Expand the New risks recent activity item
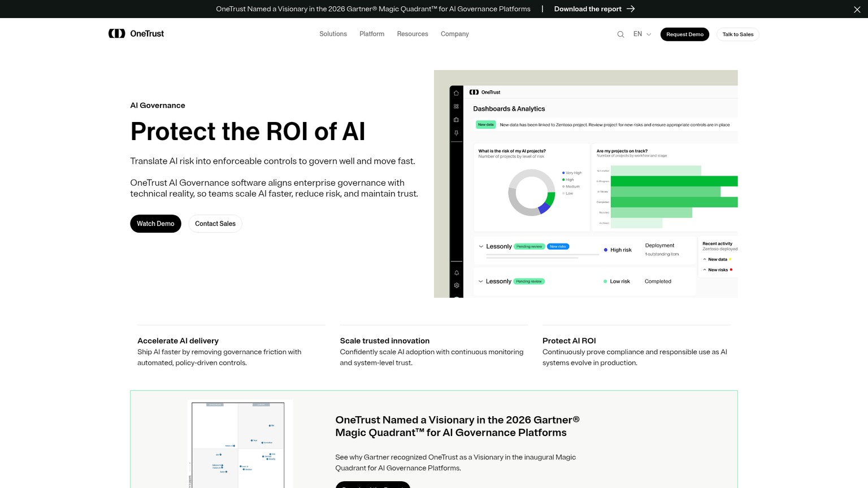 (705, 269)
